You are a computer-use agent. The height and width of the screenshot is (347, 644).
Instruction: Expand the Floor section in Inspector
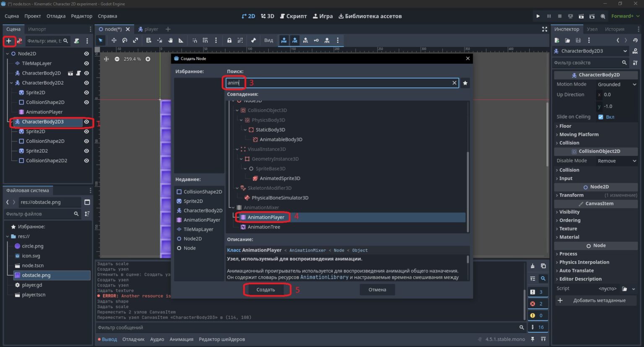click(565, 126)
